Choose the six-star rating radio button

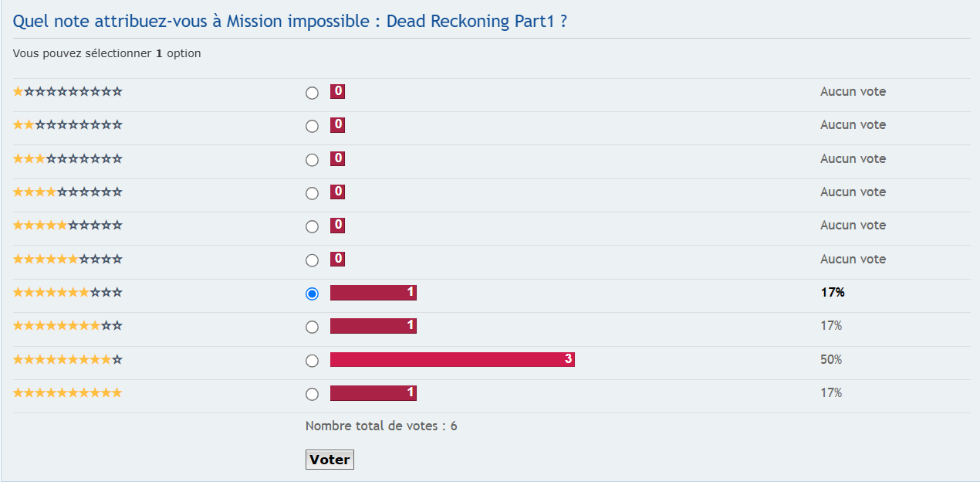coord(312,260)
